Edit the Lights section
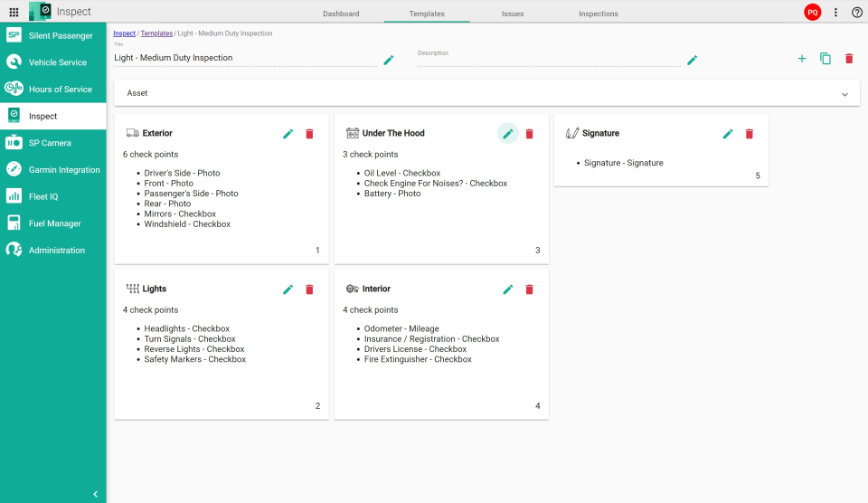Viewport: 868px width, 503px height. pyautogui.click(x=288, y=289)
